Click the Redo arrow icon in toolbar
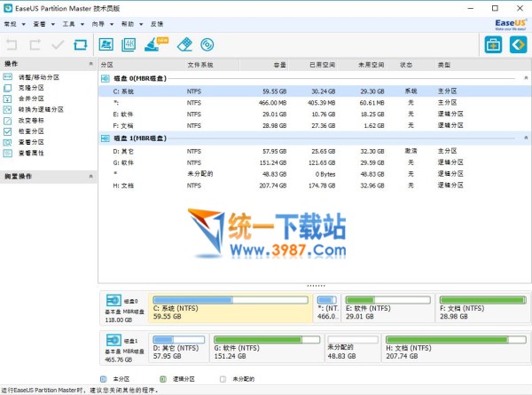Screen dimensions: 532x395 [x=35, y=44]
